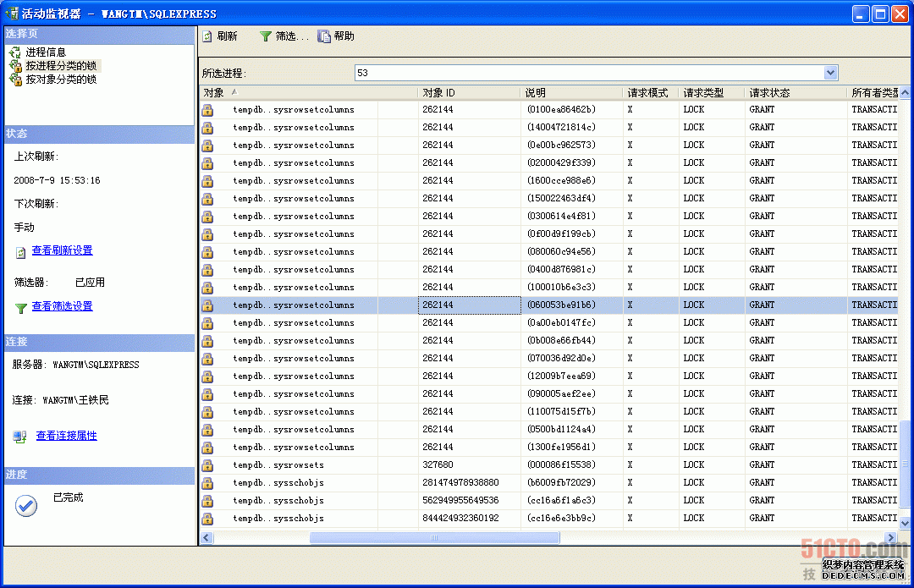Select the 进程信息 page icon
Image resolution: width=914 pixels, height=588 pixels.
pyautogui.click(x=14, y=52)
